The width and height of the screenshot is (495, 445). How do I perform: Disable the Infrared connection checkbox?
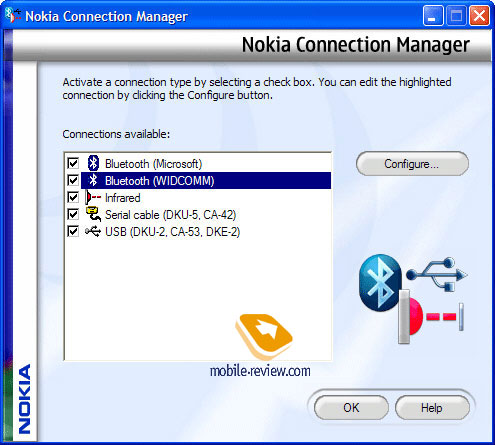coord(73,197)
